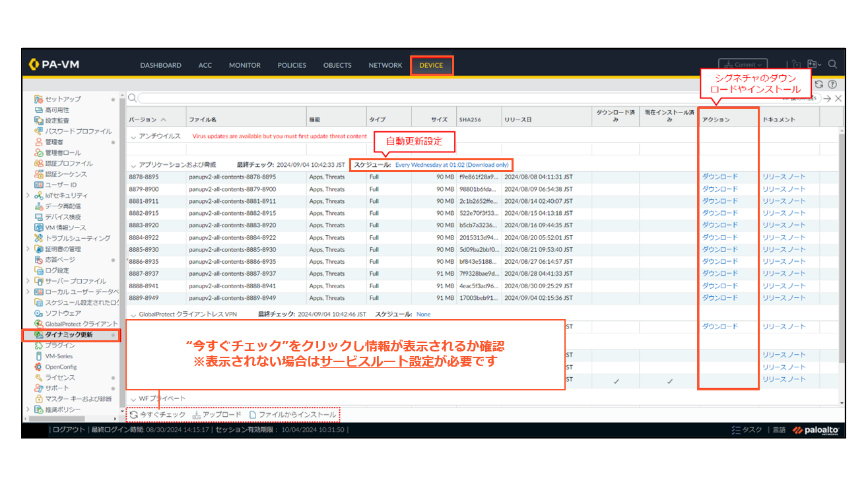Click the config lock icon
Image resolution: width=868 pixels, height=486 pixels.
tap(797, 65)
